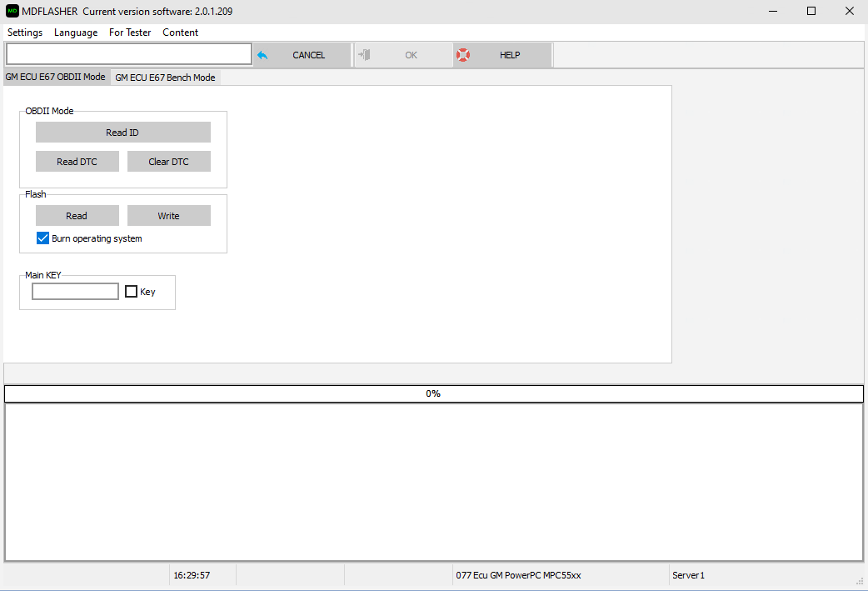
Task: Click the Flash Write button
Action: pos(168,216)
